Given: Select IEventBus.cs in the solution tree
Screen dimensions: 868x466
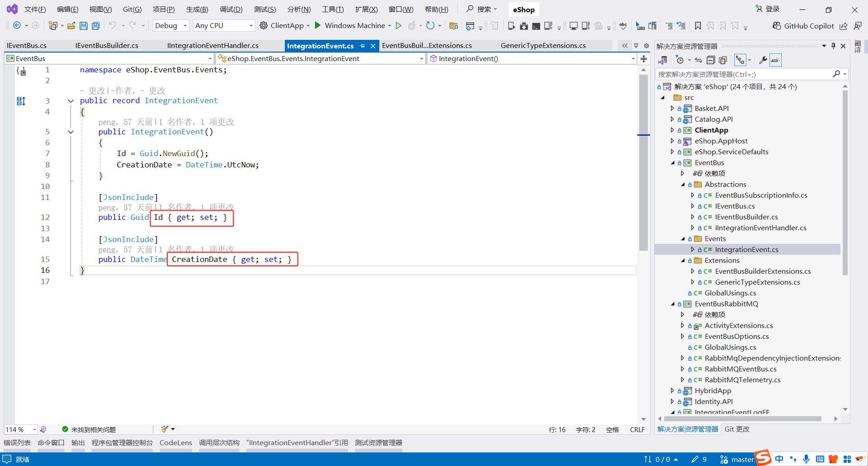Looking at the screenshot, I should [735, 206].
